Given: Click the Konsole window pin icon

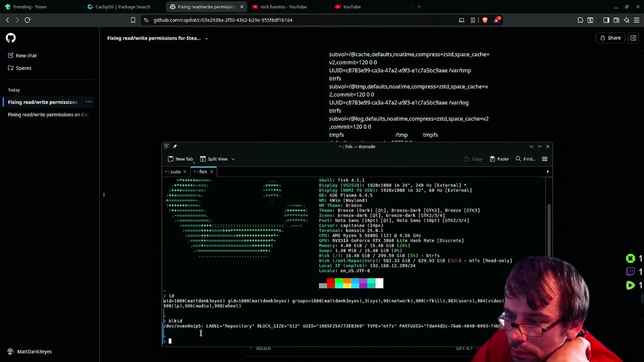Looking at the screenshot, I should point(175,147).
